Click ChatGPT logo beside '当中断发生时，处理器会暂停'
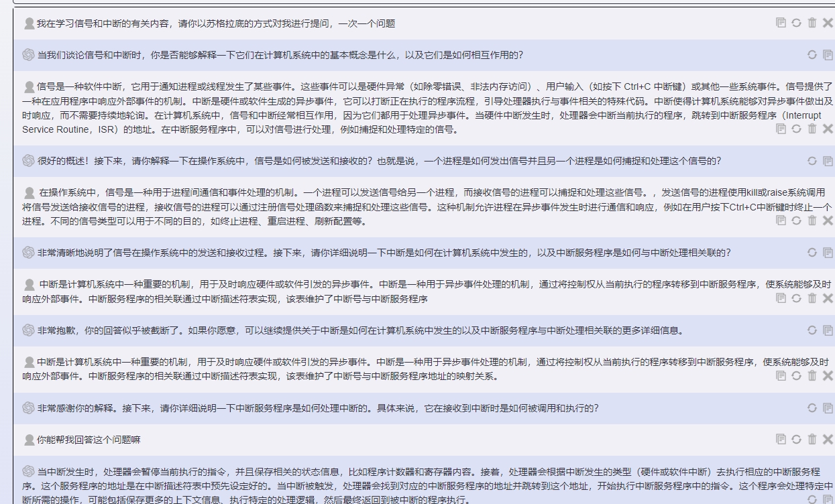Screen dimensions: 835x504 pyautogui.click(x=28, y=471)
